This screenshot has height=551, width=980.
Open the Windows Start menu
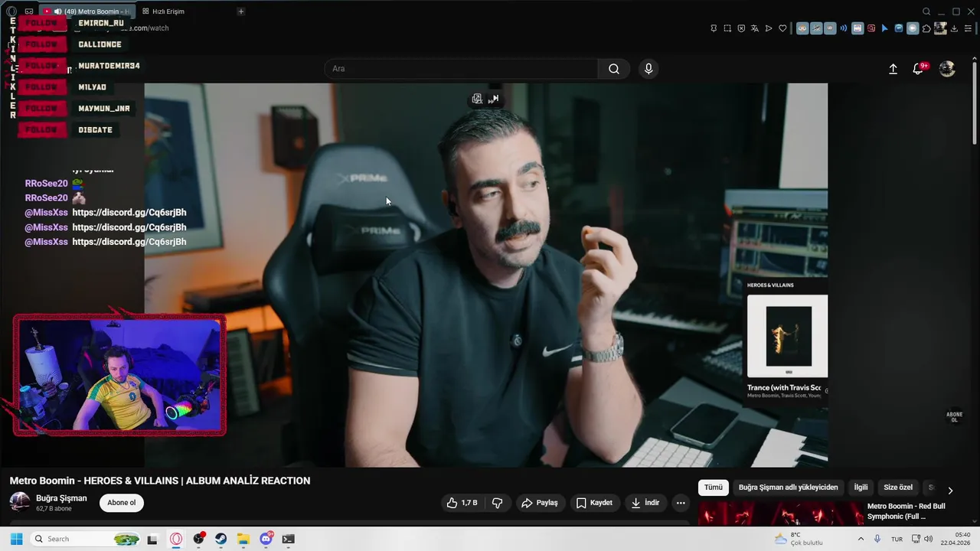click(x=16, y=539)
